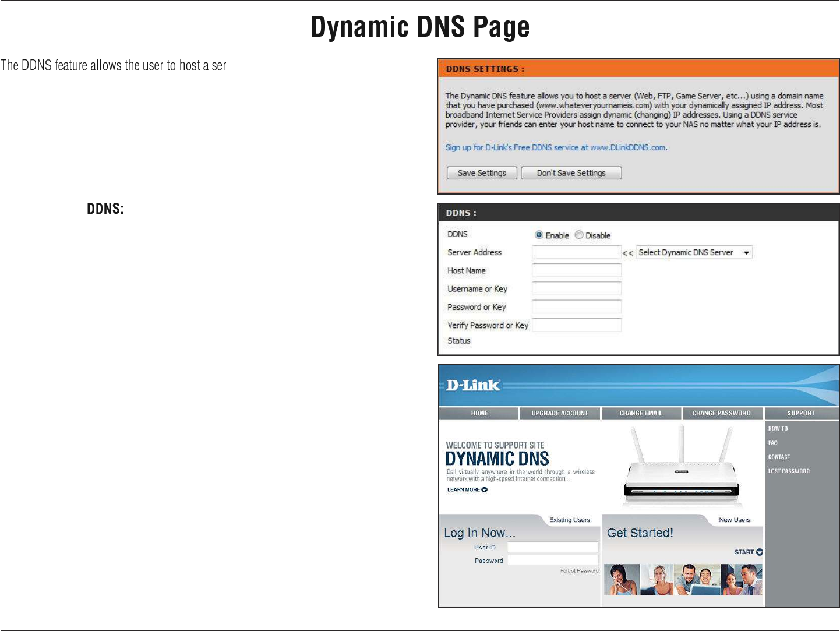Image resolution: width=840 pixels, height=631 pixels.
Task: Click the 'Get Started!' heading
Action: point(640,533)
